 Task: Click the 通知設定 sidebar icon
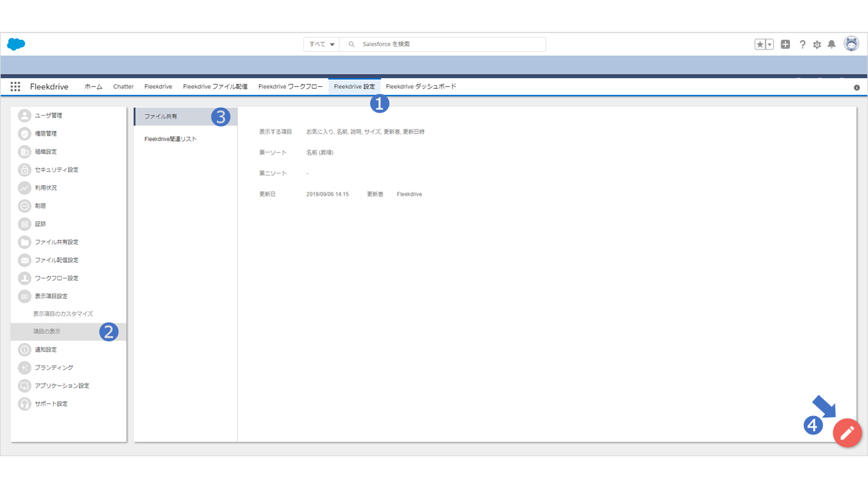coord(24,350)
